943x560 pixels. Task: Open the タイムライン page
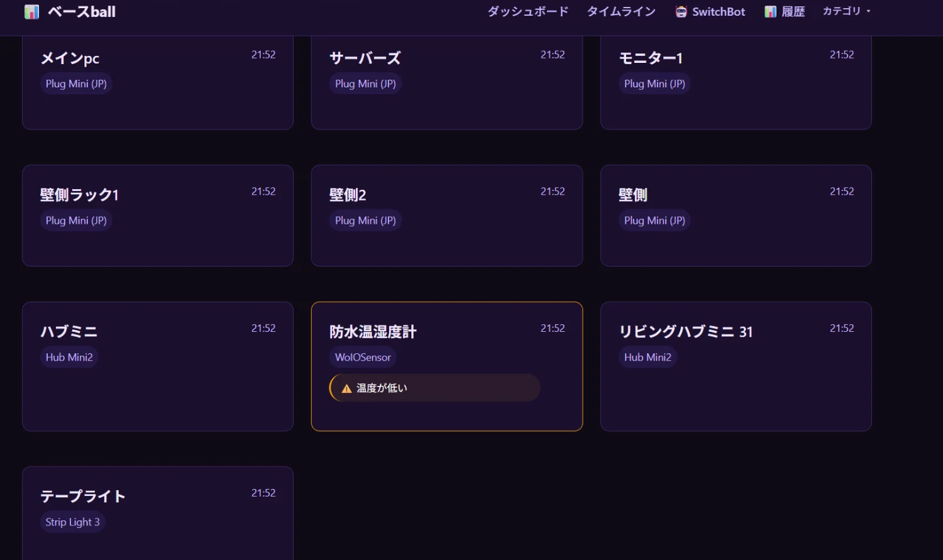click(621, 12)
